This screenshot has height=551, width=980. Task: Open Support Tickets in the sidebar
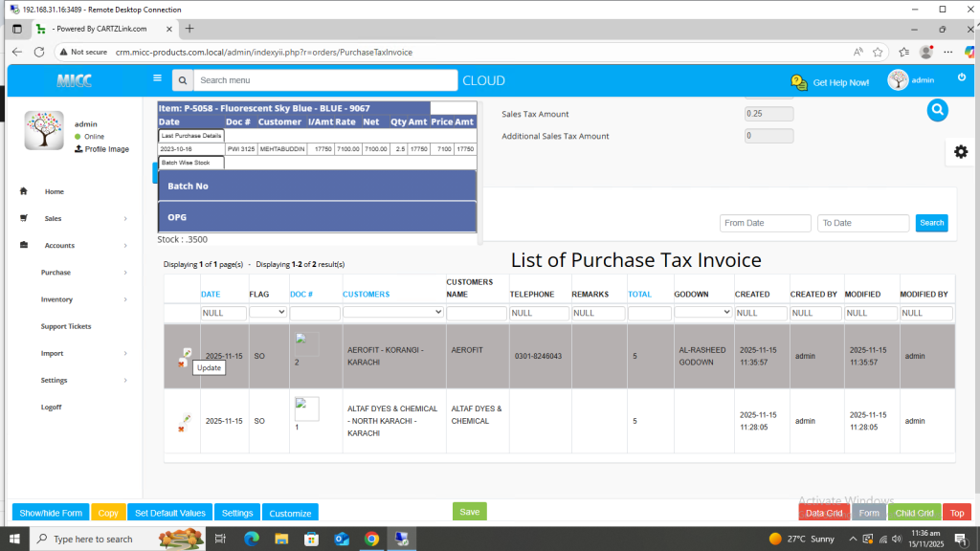[66, 326]
